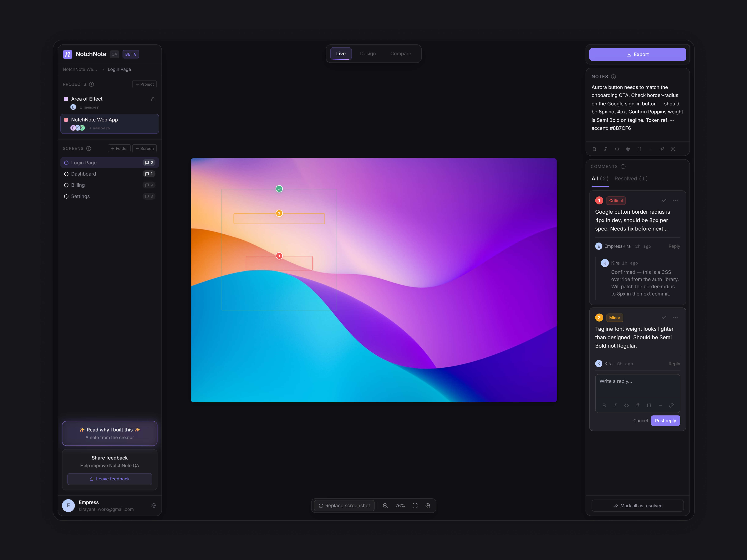Click the NotchNote Web App project color swatch

point(66,120)
